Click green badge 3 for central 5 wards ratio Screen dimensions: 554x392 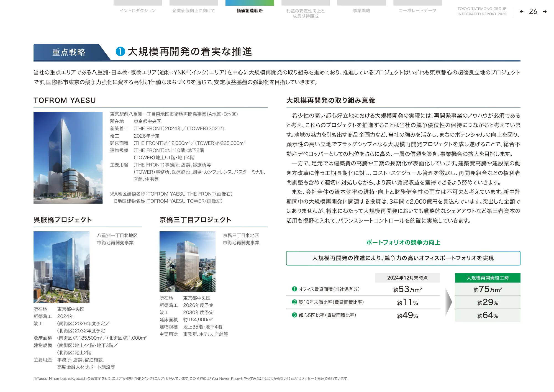click(294, 315)
